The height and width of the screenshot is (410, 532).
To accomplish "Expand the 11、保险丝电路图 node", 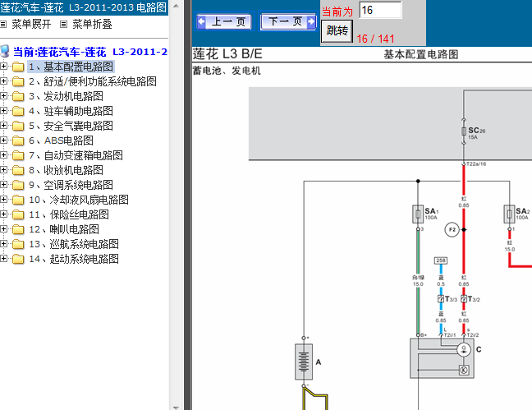I will 3,214.
